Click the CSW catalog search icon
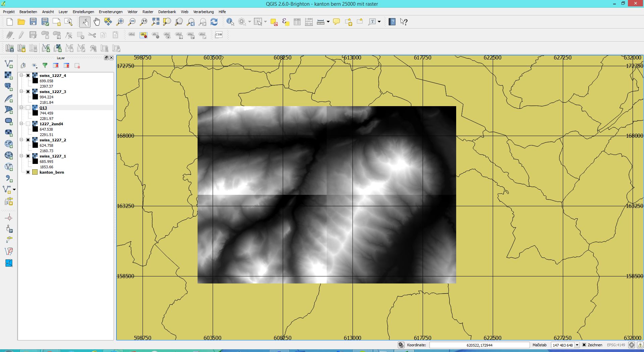 [219, 35]
